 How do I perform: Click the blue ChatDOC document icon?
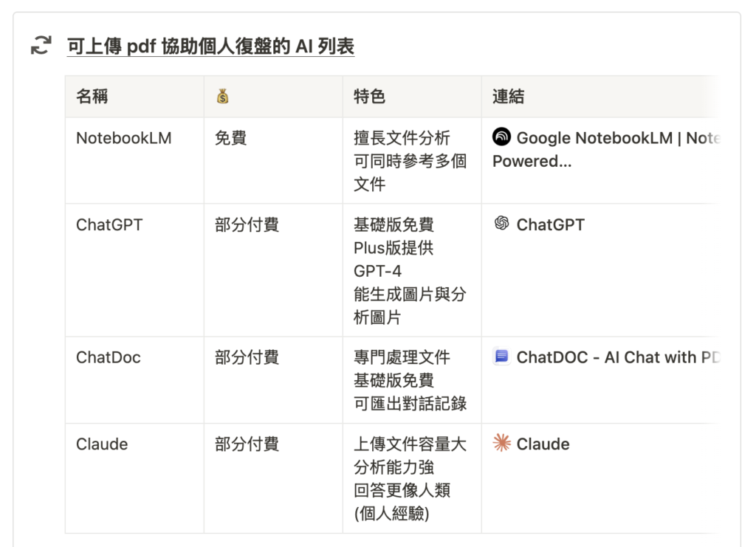tap(501, 357)
